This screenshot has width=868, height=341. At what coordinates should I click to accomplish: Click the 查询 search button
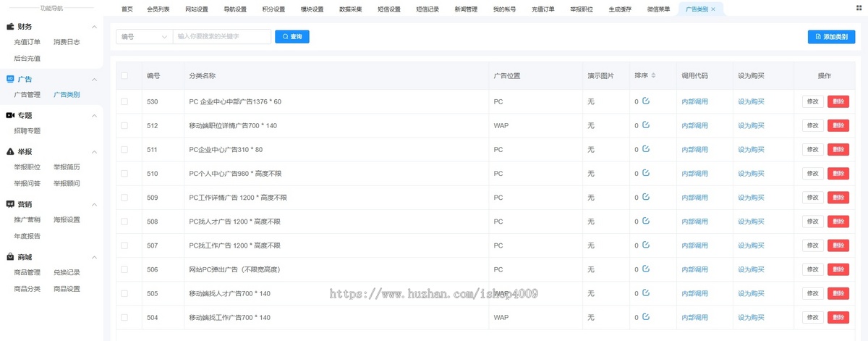tap(292, 36)
